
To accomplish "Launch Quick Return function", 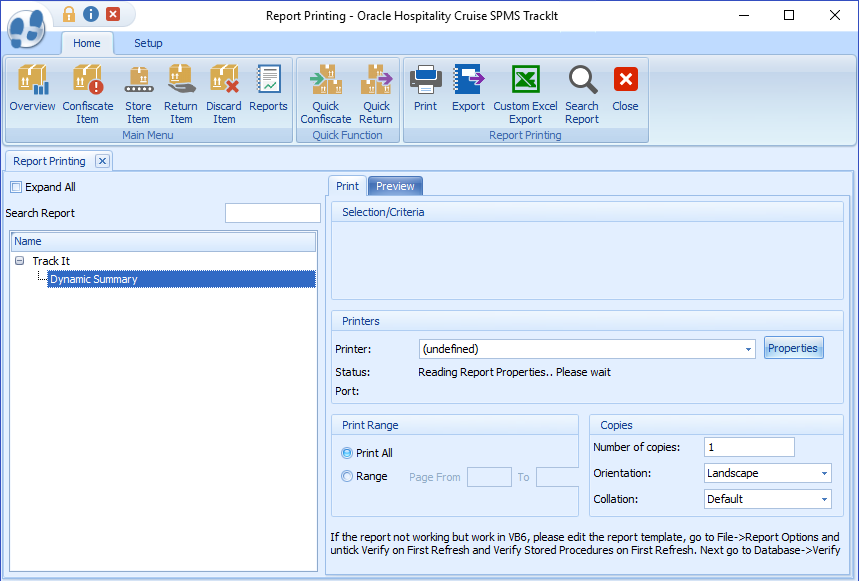I will (x=376, y=94).
